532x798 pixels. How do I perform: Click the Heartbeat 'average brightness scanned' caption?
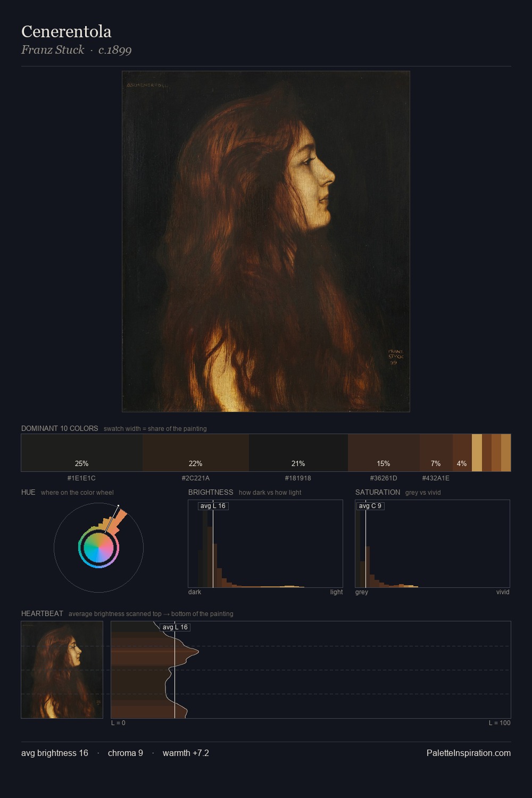pos(151,614)
